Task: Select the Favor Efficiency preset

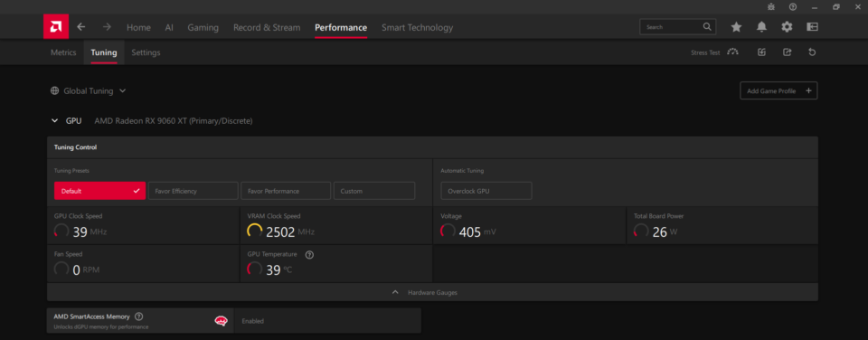Action: [x=193, y=191]
